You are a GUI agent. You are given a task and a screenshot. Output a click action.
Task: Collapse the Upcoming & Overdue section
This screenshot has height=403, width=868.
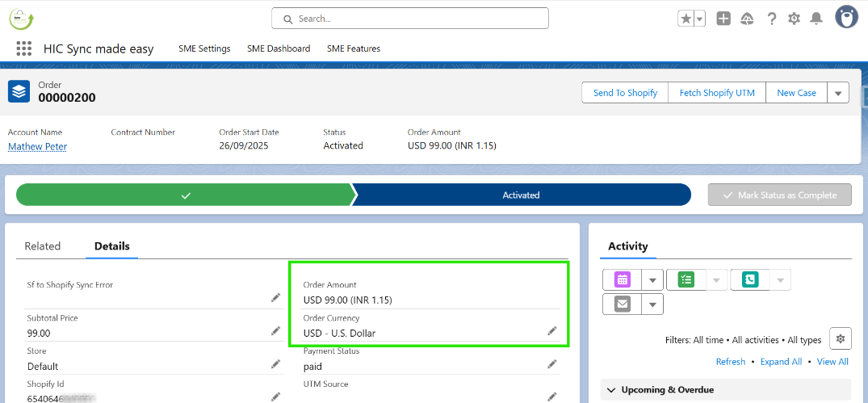pos(726,390)
